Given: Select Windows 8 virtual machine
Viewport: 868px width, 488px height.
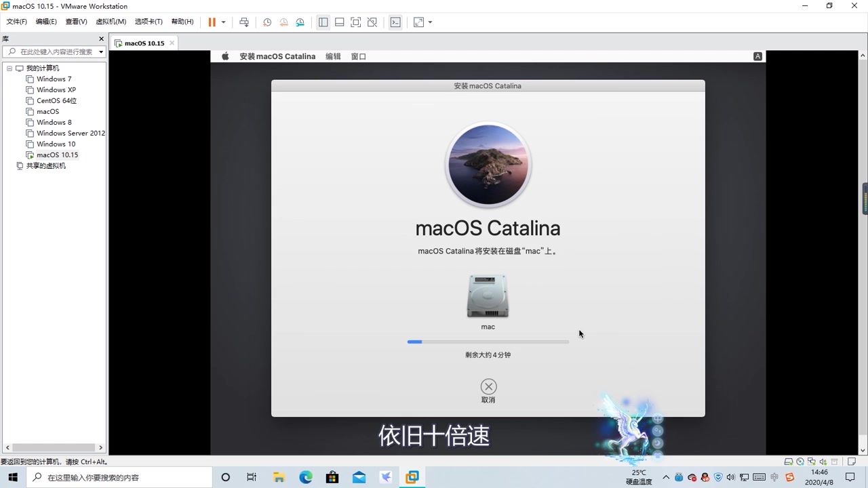Looking at the screenshot, I should 54,123.
